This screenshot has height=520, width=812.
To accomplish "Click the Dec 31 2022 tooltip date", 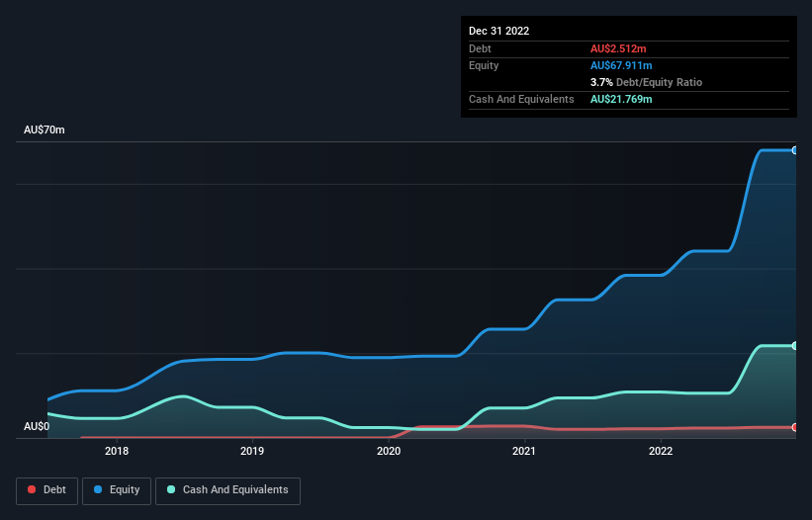I will [498, 31].
